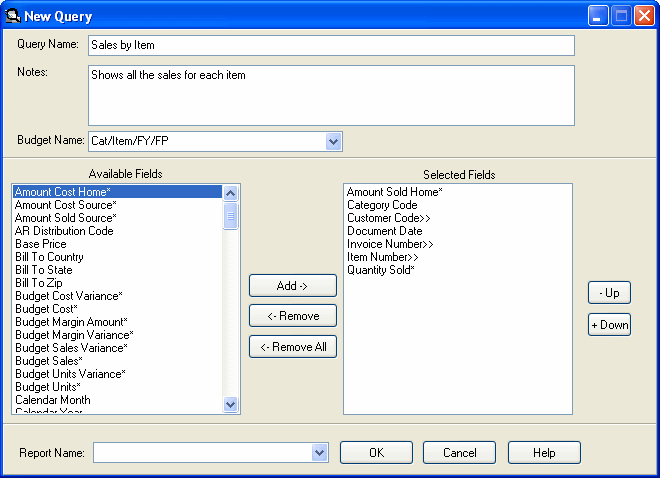Image resolution: width=660 pixels, height=478 pixels.
Task: Click the New Query title bar icon
Action: pos(13,16)
